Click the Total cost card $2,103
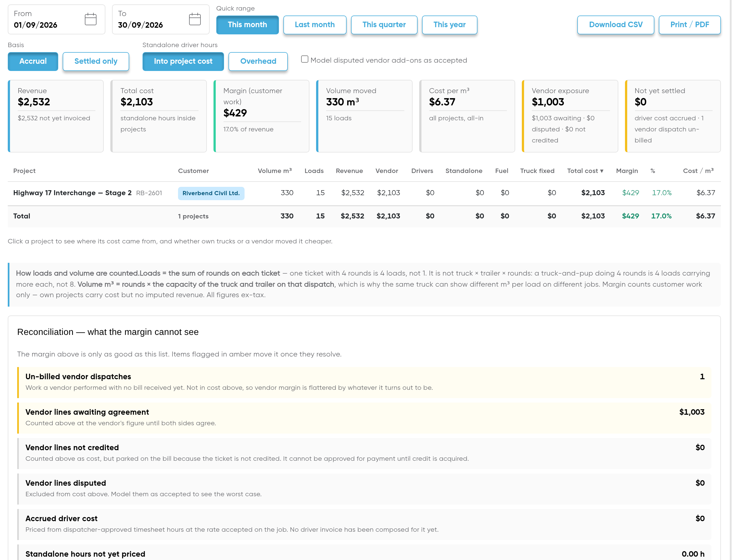The width and height of the screenshot is (732, 560). point(159,116)
